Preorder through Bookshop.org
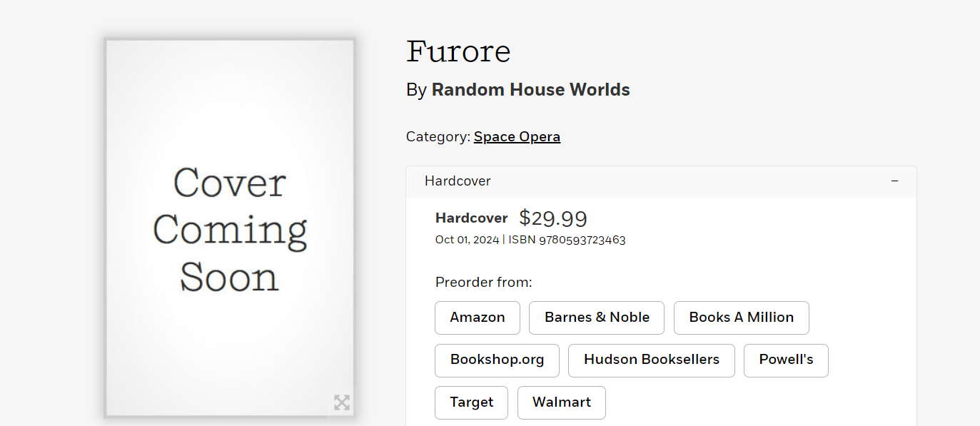The width and height of the screenshot is (980, 426). pos(497,360)
